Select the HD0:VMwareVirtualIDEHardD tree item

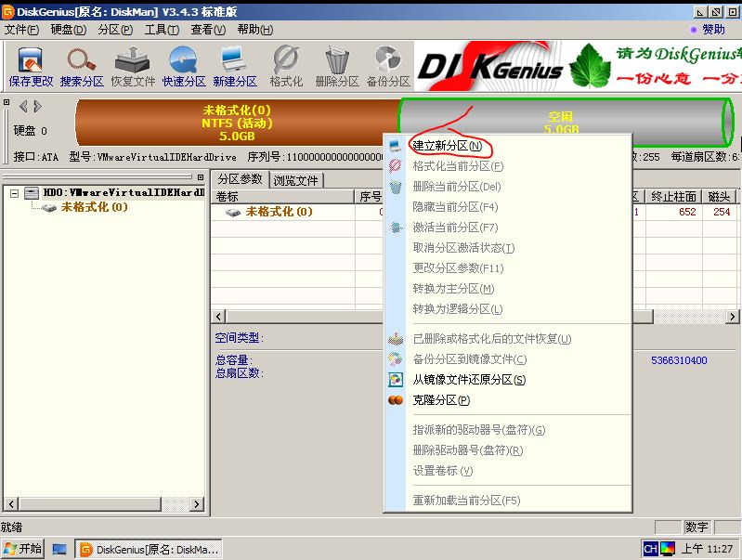tap(124, 192)
